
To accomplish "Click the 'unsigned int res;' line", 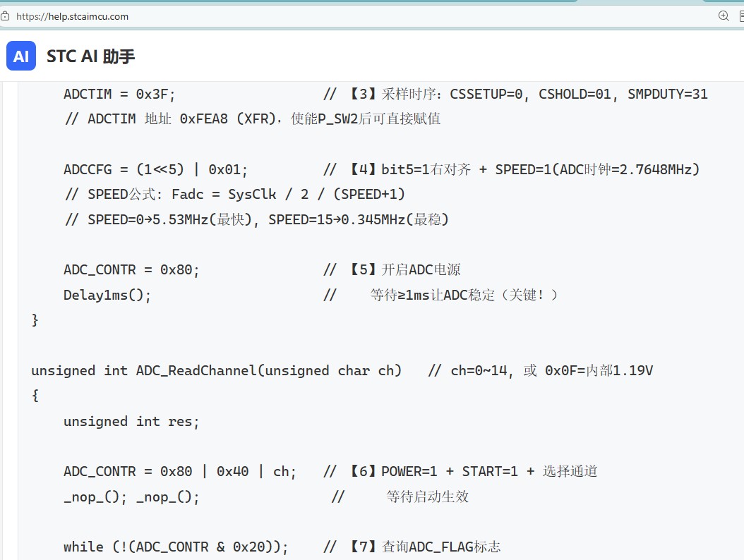I will point(131,421).
